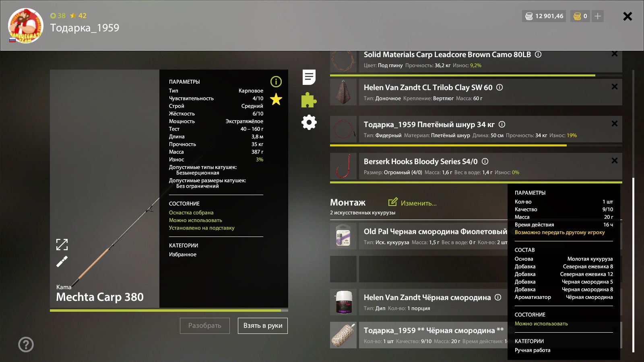Toggle the favorite star for Mechta Carp 380
Viewport: 644px width, 362px height.
[x=276, y=99]
